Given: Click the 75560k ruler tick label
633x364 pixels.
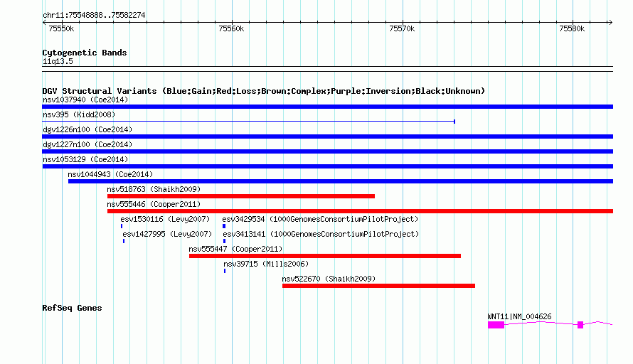Looking at the screenshot, I should click(x=231, y=28).
